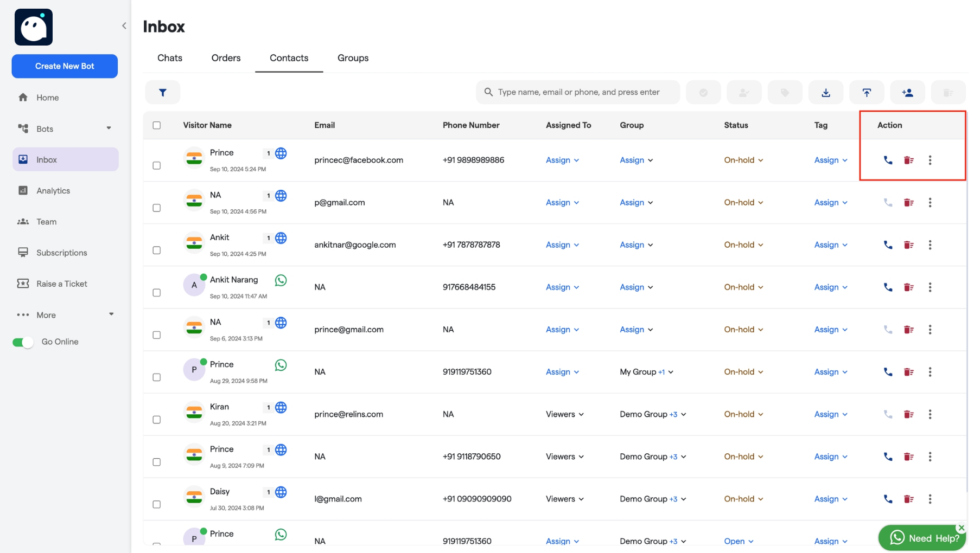Image resolution: width=980 pixels, height=553 pixels.
Task: Open Viewers dropdown in Kiran's row
Action: pos(565,414)
